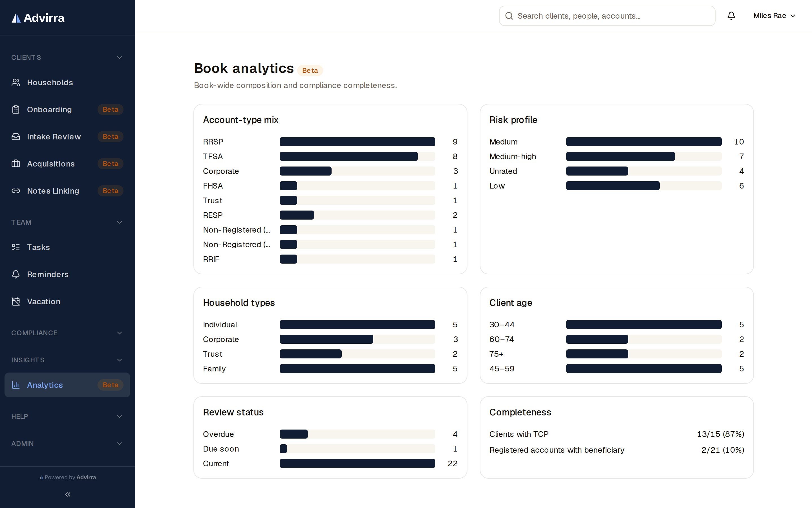
Task: Click the Analytics bar chart icon
Action: click(16, 385)
